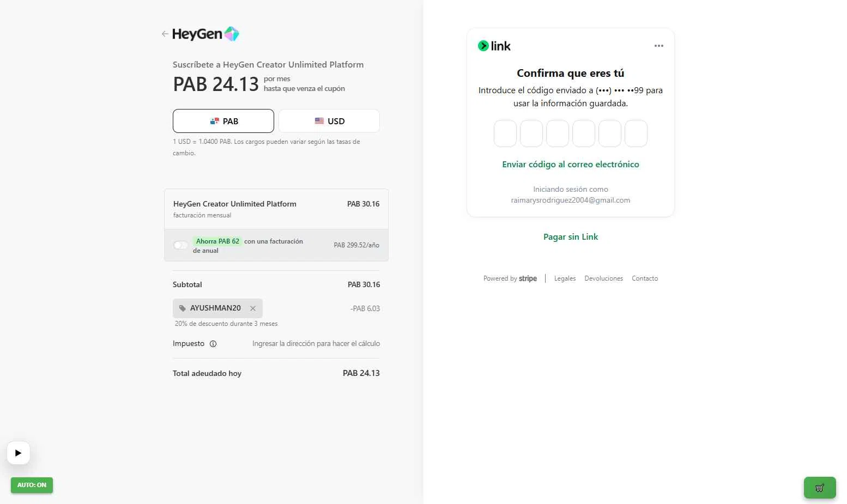Show tax info icon next to Impuesto

[213, 344]
